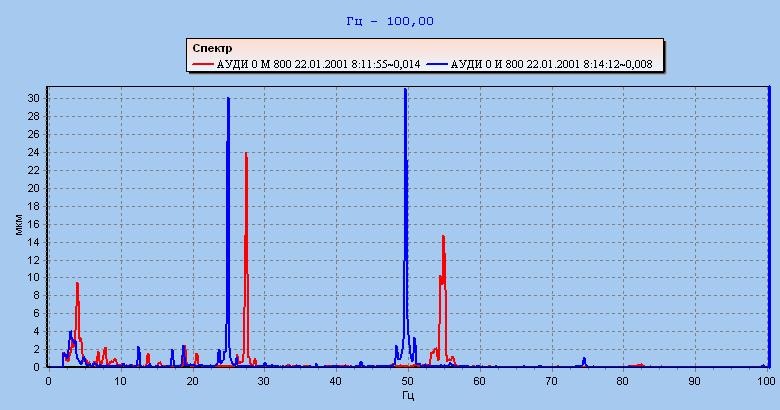This screenshot has width=780, height=410.
Task: Click the y-axis tick value 30
Action: click(33, 99)
